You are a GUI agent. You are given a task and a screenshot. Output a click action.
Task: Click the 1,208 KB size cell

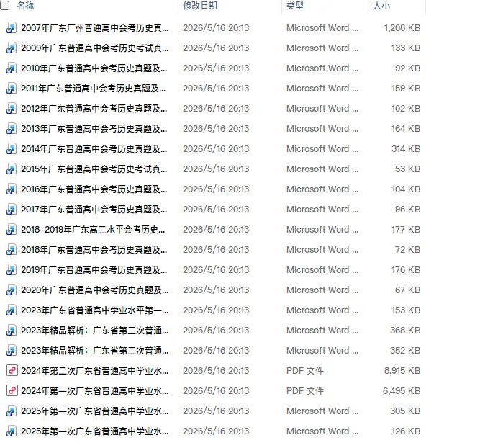[402, 28]
